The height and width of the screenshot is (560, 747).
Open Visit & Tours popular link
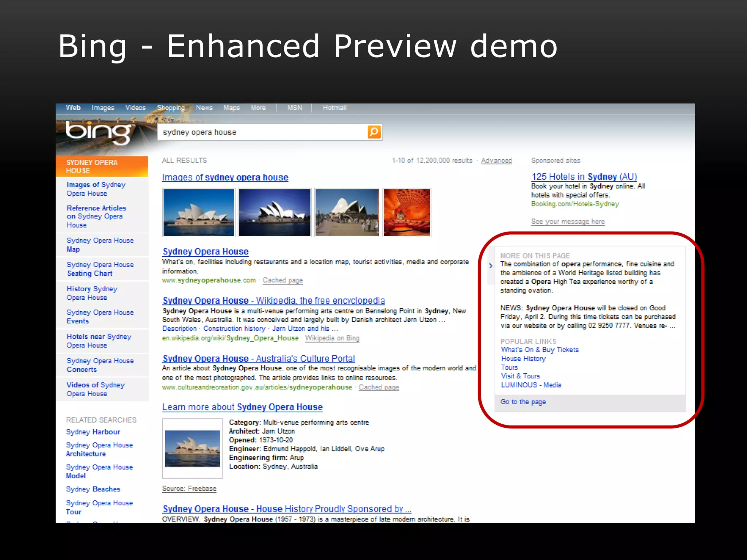pos(520,376)
